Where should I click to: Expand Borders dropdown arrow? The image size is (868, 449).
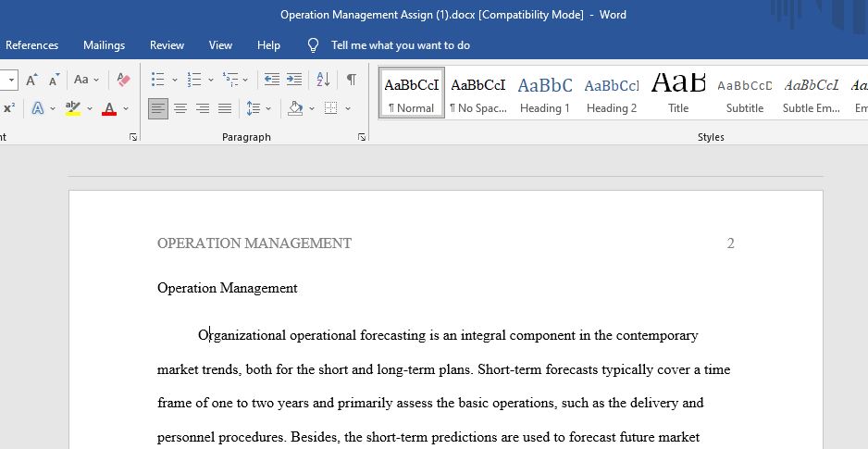click(x=348, y=108)
